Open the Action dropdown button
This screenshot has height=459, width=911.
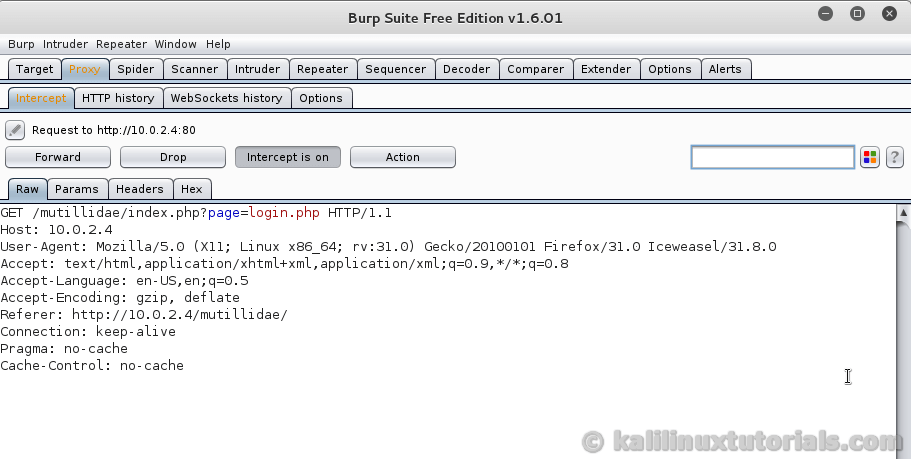pyautogui.click(x=403, y=157)
